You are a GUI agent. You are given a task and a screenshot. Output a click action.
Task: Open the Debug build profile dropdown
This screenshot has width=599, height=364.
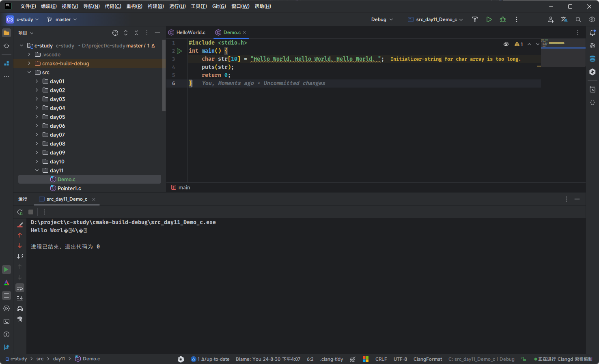pyautogui.click(x=382, y=19)
